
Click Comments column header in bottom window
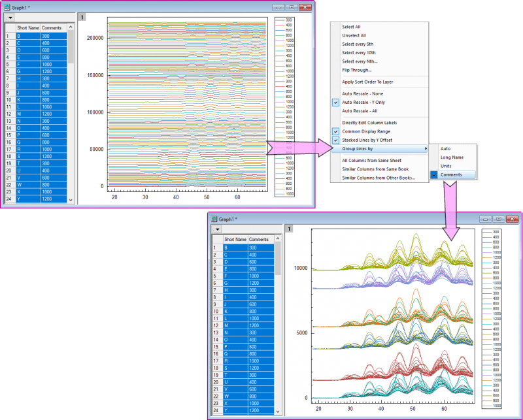click(261, 239)
